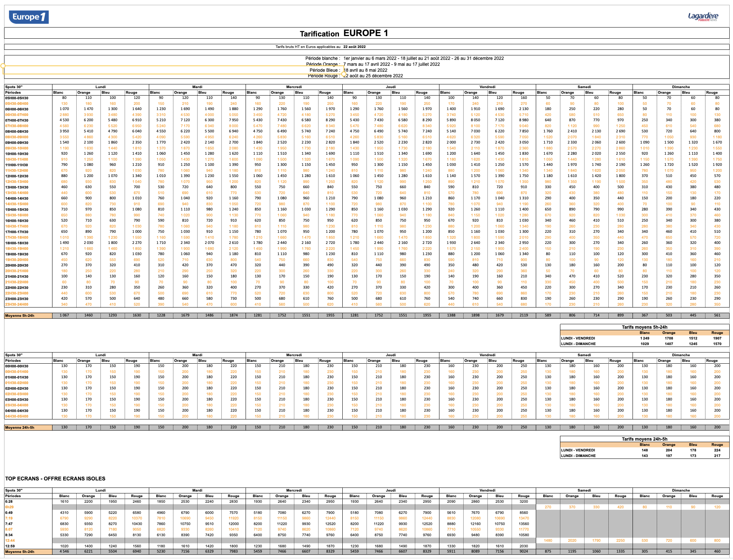Click the "12:59" screen time row
The height and width of the screenshot is (560, 733).
[10, 546]
